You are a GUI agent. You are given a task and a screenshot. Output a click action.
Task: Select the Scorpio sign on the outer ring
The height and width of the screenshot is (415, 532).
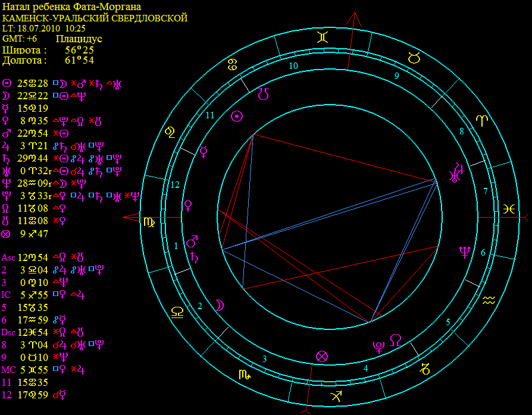[x=245, y=375]
